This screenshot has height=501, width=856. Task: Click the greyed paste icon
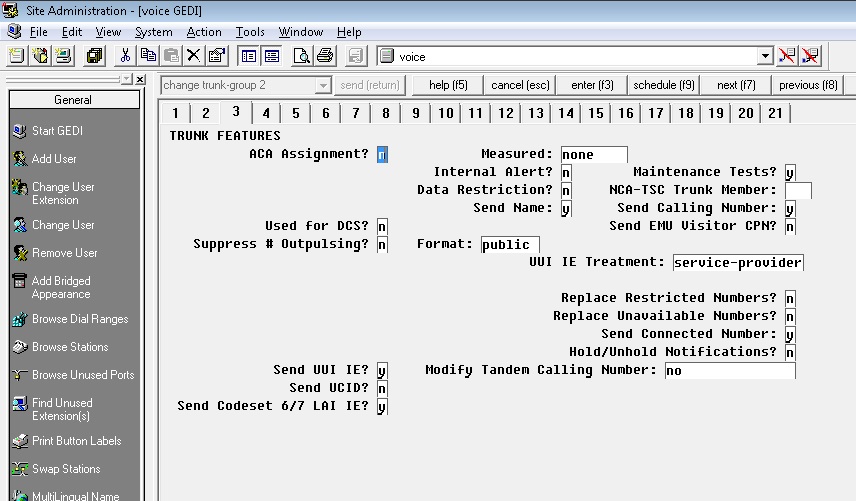click(x=171, y=56)
